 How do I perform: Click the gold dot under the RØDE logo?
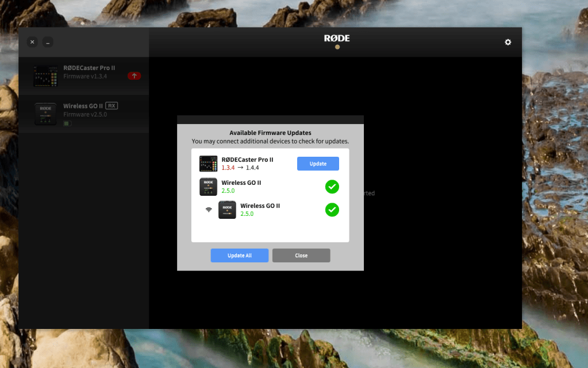(x=337, y=47)
